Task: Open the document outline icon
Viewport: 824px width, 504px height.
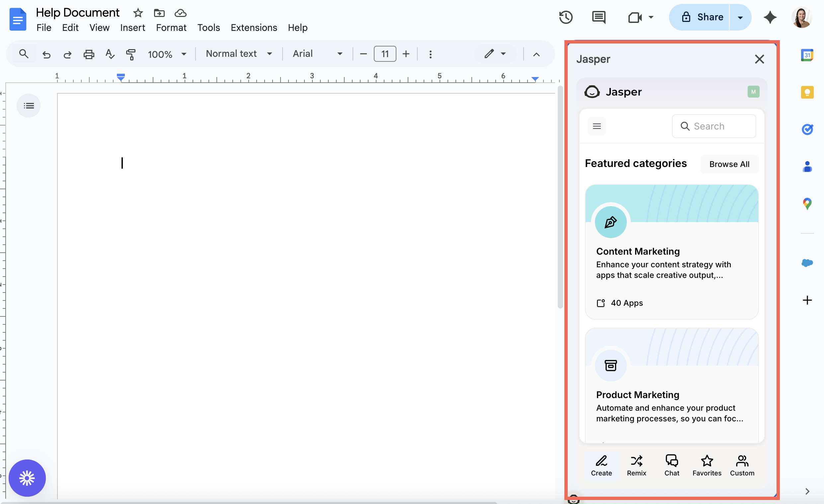Action: point(29,105)
